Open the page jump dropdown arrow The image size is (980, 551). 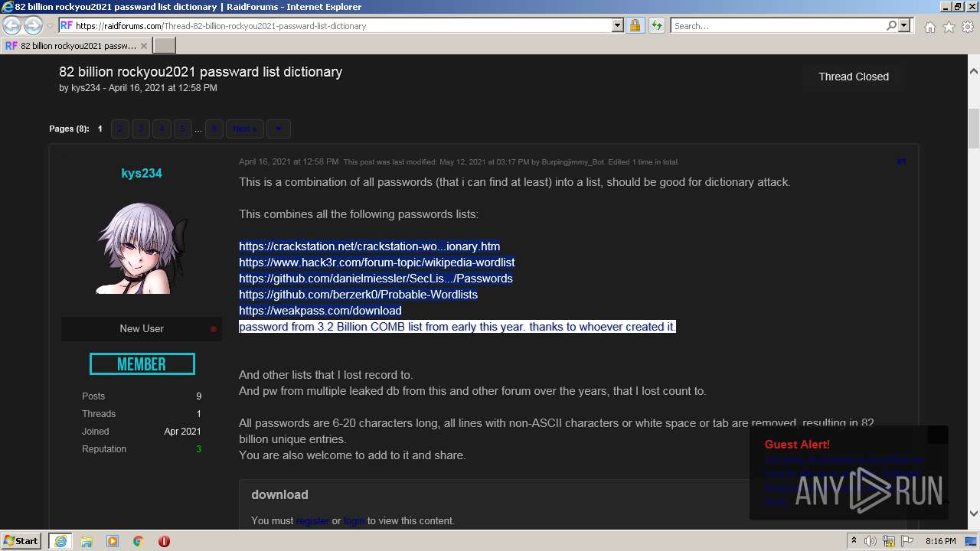(x=279, y=129)
